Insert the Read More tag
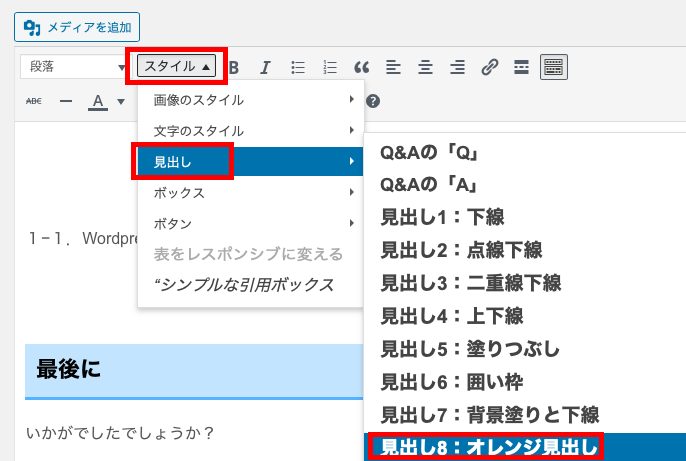The height and width of the screenshot is (461, 686). pos(521,68)
